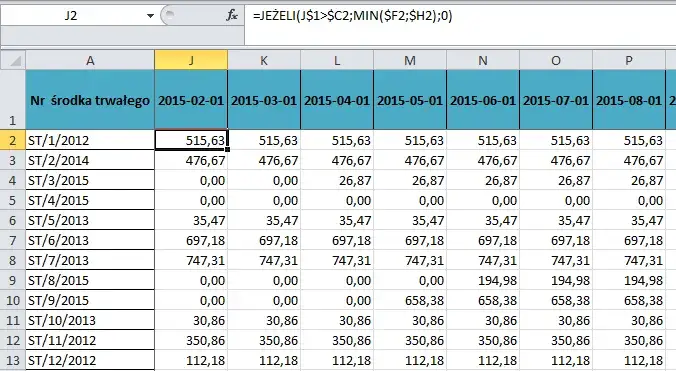Select column J header
Image resolution: width=676 pixels, height=371 pixels.
(191, 60)
